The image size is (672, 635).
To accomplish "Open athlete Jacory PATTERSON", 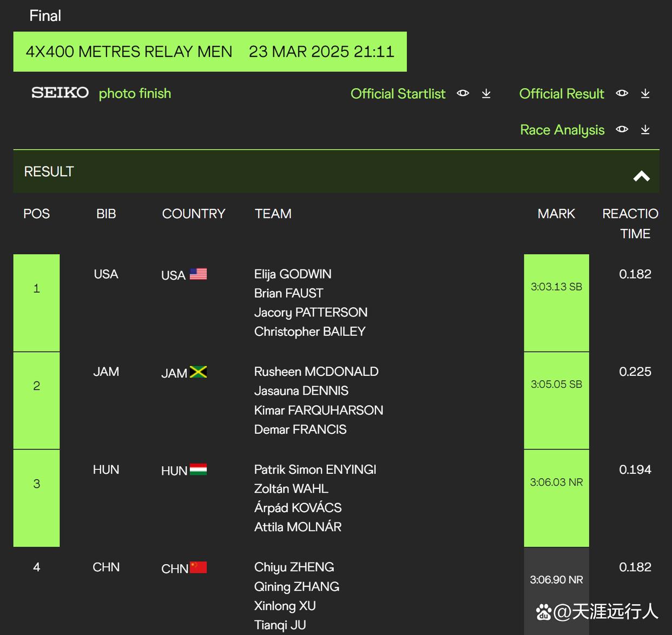I will 311,313.
